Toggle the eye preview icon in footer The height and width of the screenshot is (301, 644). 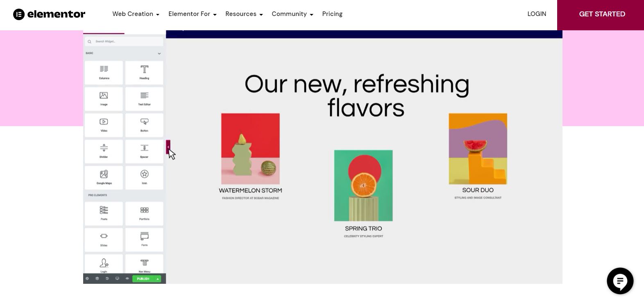tap(127, 279)
